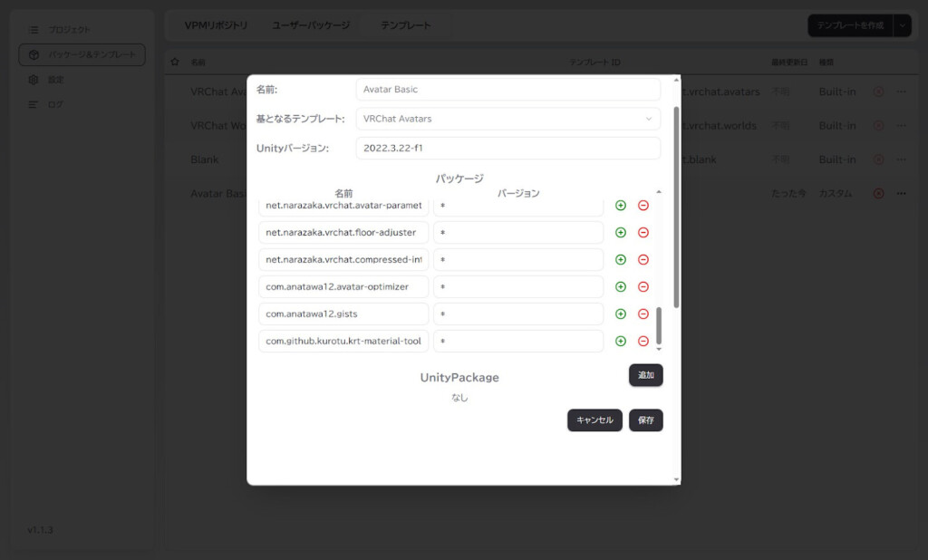Add a row after com.anatawa12.gists

620,314
